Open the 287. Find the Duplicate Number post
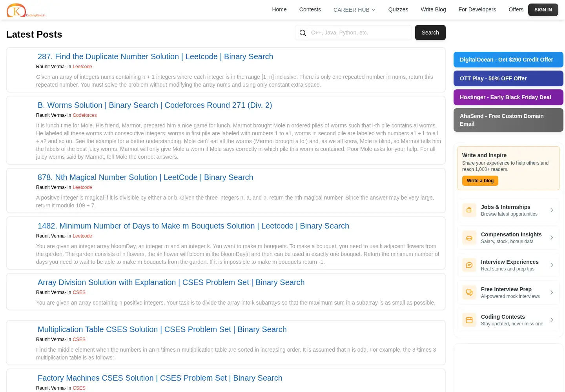This screenshot has width=565, height=392. pos(155,56)
